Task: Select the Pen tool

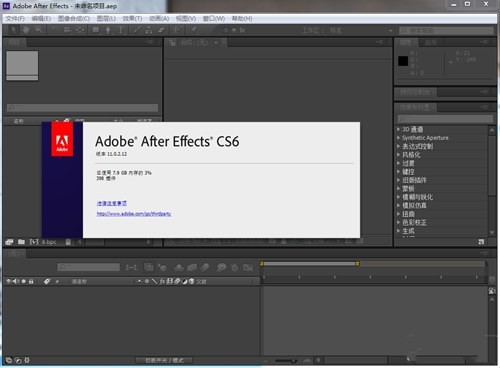Action: tap(108, 30)
